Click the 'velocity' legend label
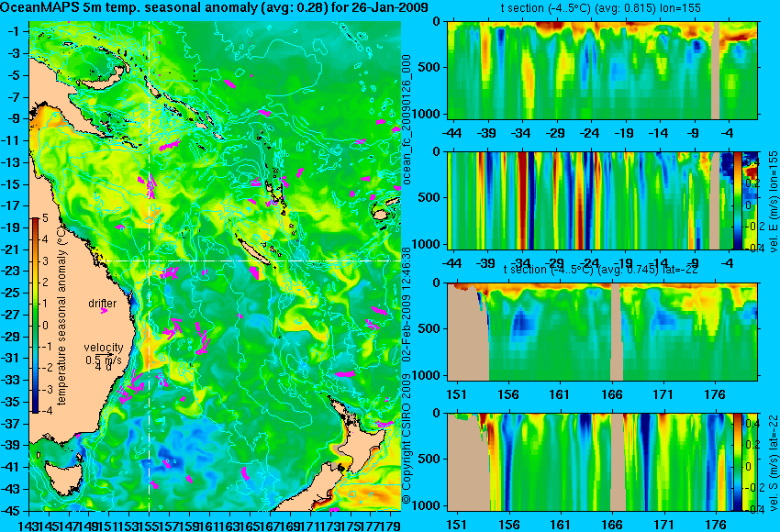 [x=104, y=348]
